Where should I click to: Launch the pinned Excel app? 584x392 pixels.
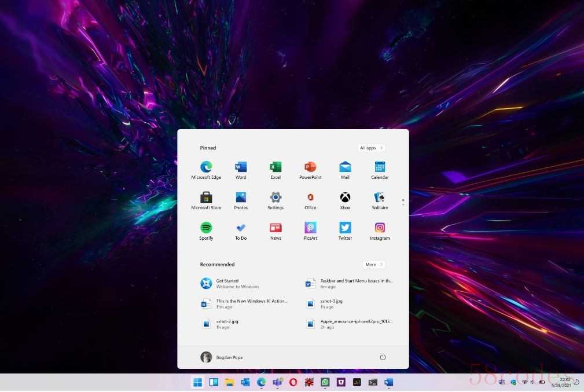click(276, 168)
